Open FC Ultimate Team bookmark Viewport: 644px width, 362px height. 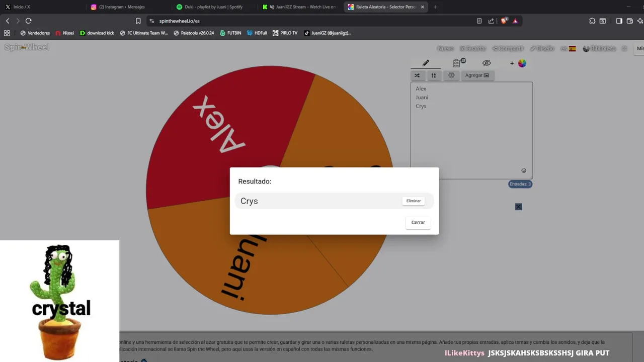coord(144,33)
